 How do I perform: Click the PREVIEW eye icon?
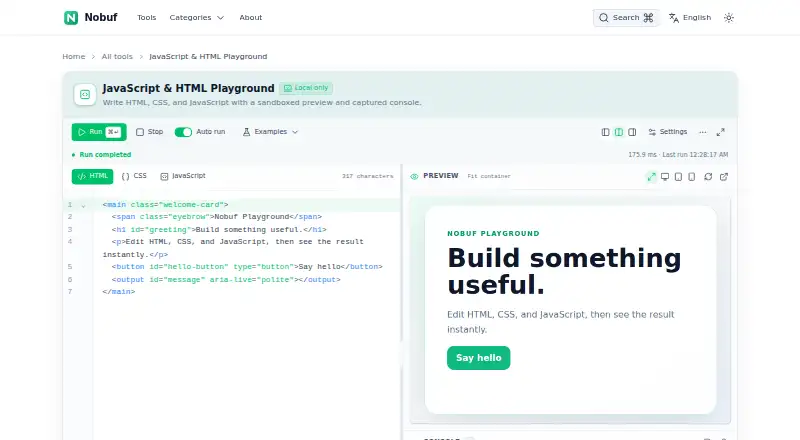coord(414,176)
